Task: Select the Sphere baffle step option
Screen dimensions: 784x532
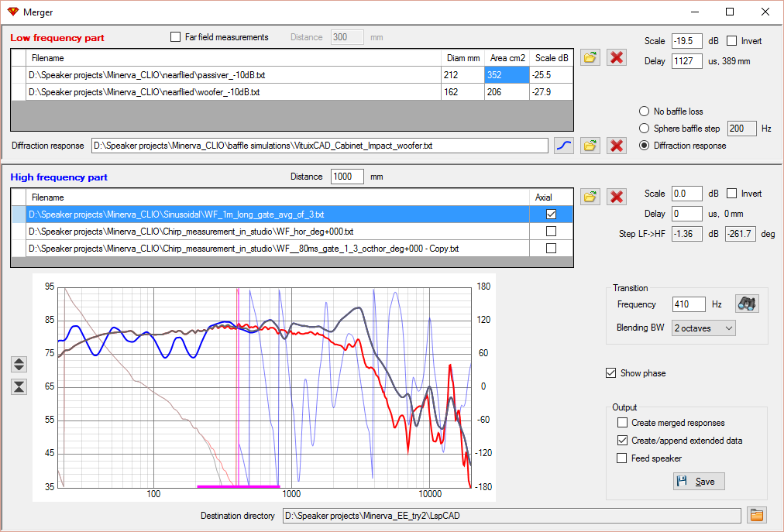Action: [x=645, y=129]
